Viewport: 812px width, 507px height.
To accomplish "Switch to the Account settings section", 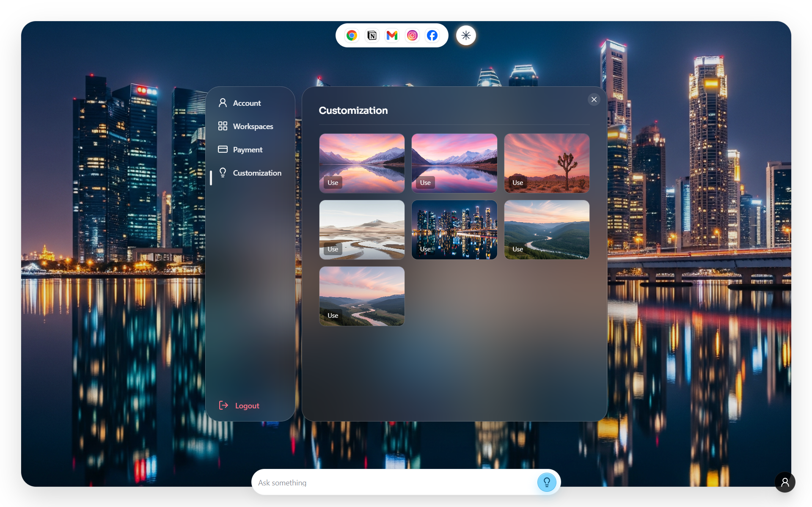I will [x=247, y=103].
